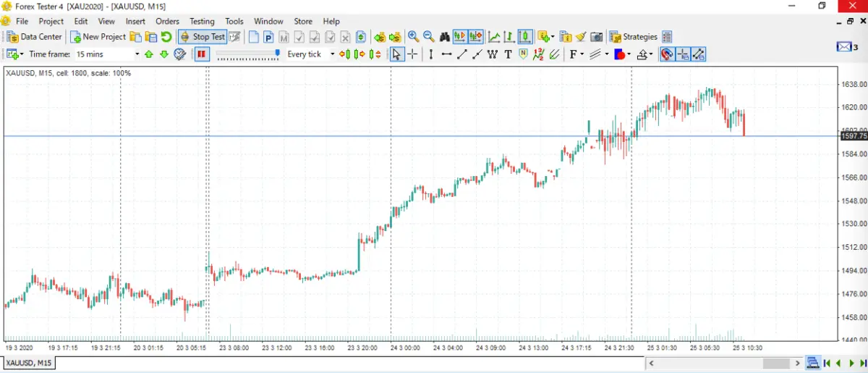The height and width of the screenshot is (373, 868).
Task: Select the Elliott wave numbering tool
Action: click(538, 54)
